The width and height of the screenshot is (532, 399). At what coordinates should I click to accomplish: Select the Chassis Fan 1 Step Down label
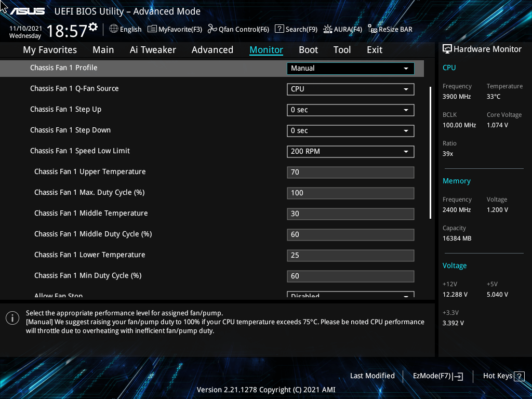tap(70, 130)
